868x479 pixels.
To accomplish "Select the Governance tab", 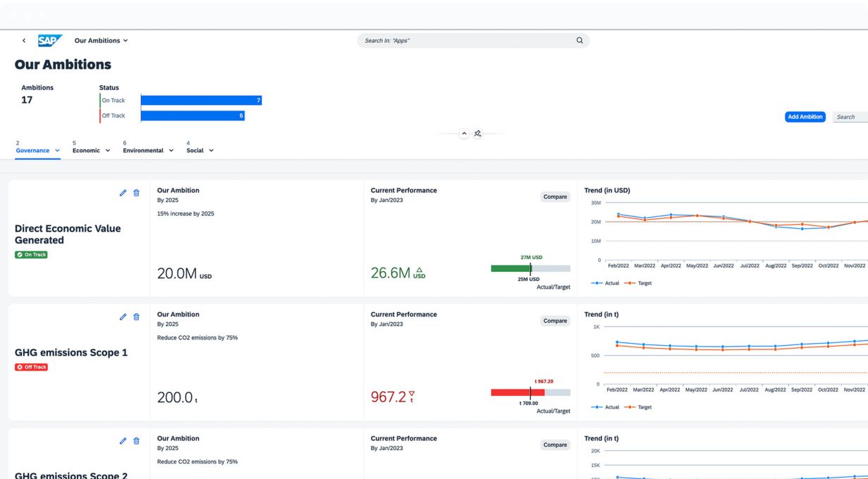I will [x=32, y=151].
